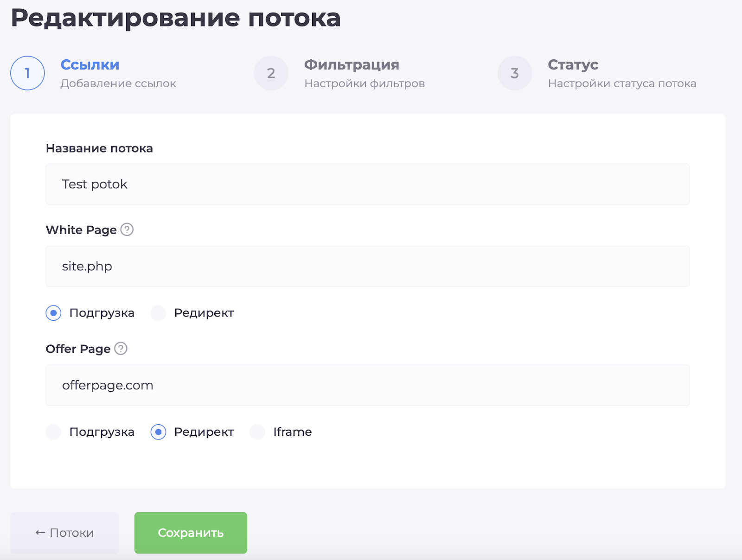
Task: Focus the Название потока input field
Action: coord(368,184)
